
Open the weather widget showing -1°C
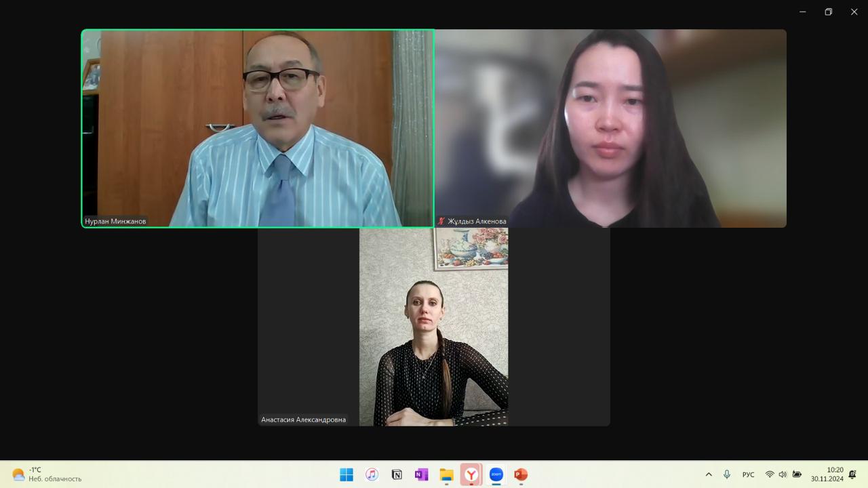(46, 474)
